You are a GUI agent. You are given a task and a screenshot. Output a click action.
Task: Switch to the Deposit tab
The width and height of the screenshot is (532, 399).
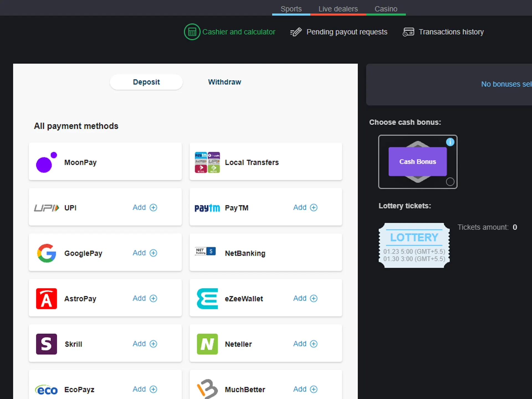[x=146, y=82]
